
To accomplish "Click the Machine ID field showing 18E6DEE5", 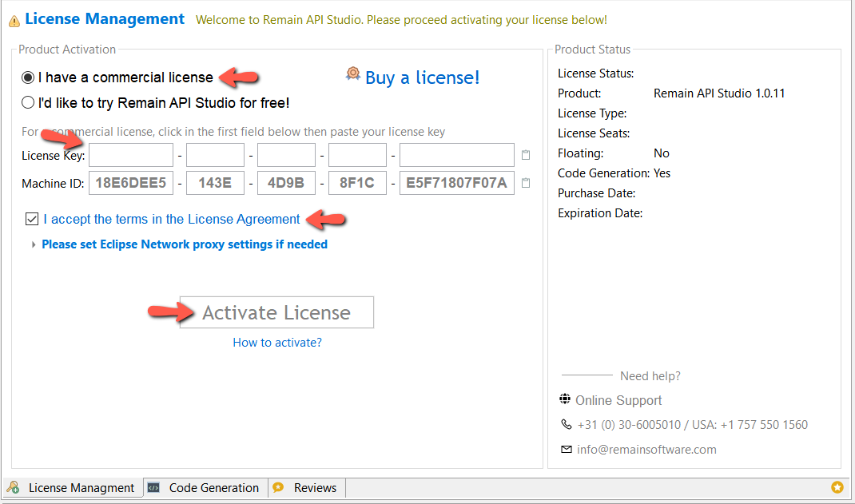I will pyautogui.click(x=131, y=183).
